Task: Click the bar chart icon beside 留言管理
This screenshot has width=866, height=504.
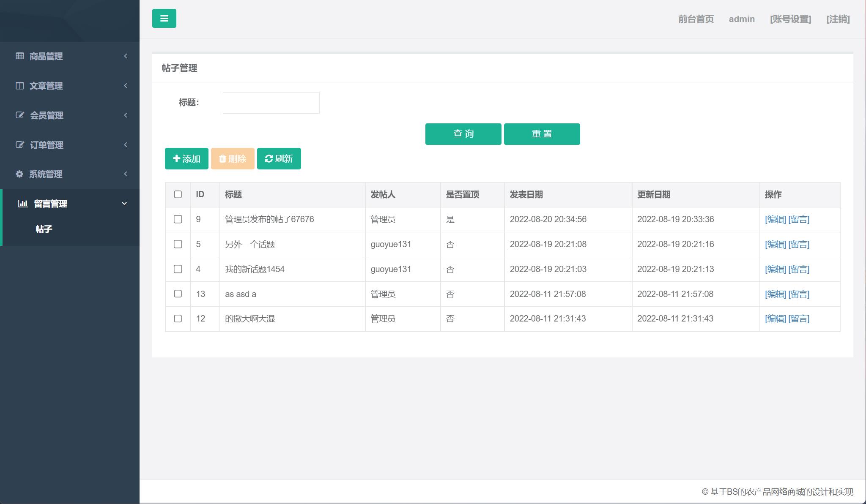Action: [x=23, y=204]
